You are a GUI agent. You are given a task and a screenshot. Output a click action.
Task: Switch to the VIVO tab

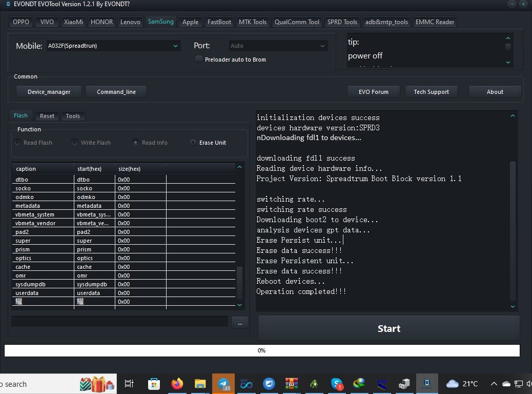point(47,22)
